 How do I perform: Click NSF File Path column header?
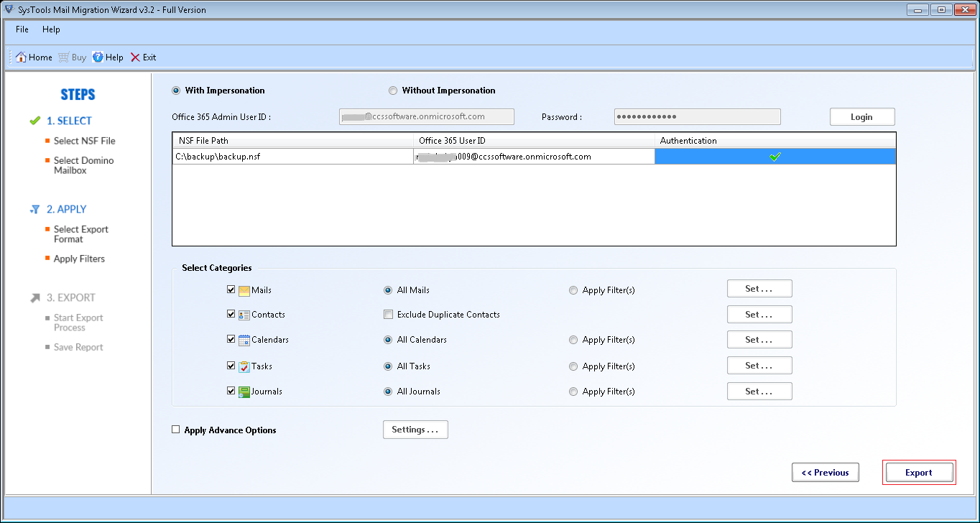pyautogui.click(x=293, y=141)
